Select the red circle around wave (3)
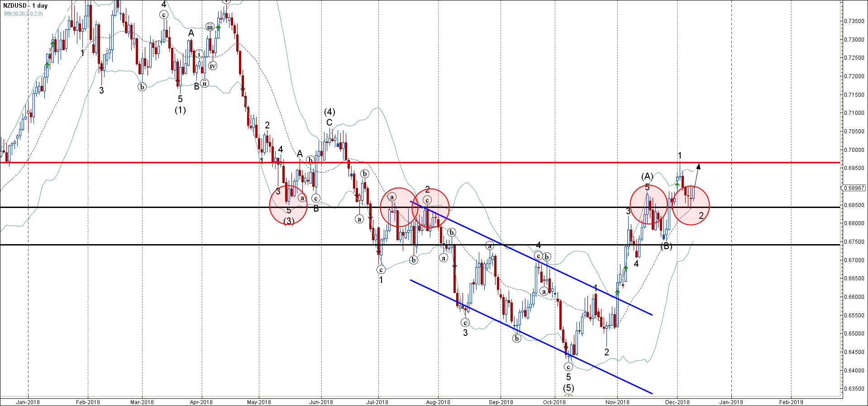This screenshot has height=406, width=868. click(288, 206)
